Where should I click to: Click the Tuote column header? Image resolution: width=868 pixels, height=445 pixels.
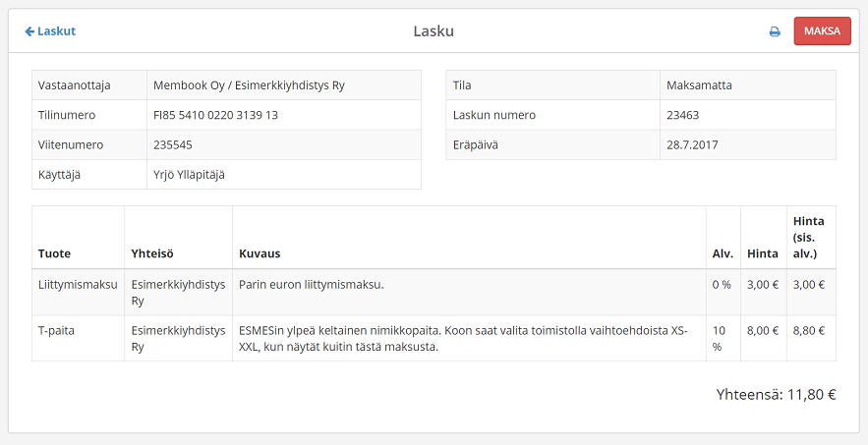pos(54,253)
